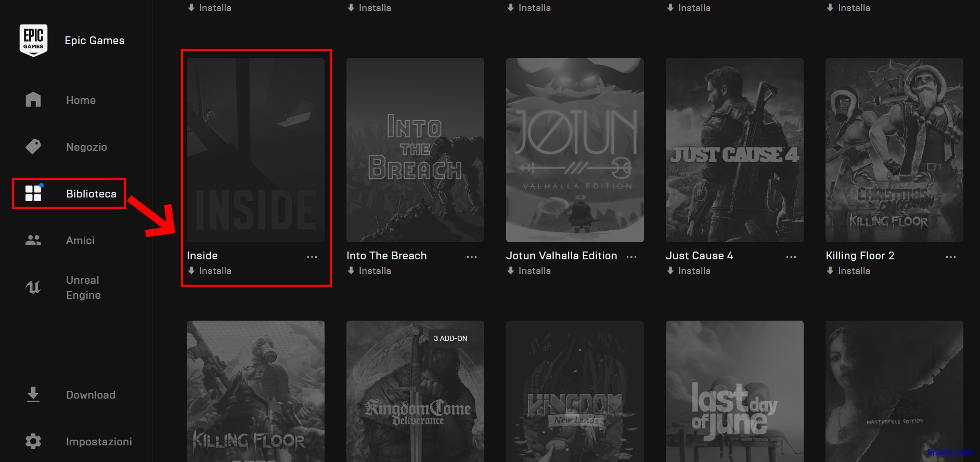The image size is (980, 462).
Task: Click the Into The Breach cover art
Action: (415, 150)
